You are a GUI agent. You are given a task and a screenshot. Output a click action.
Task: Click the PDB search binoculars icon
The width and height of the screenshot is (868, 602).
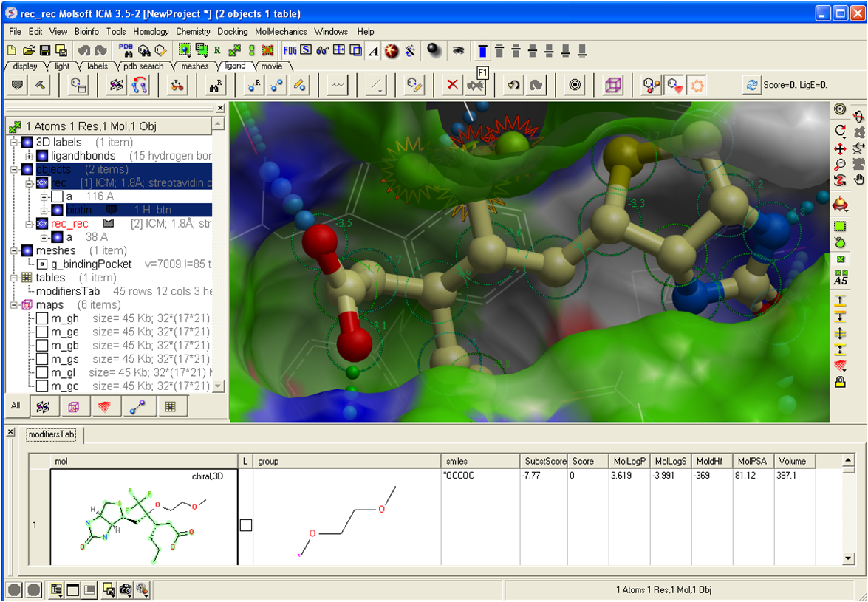[126, 50]
